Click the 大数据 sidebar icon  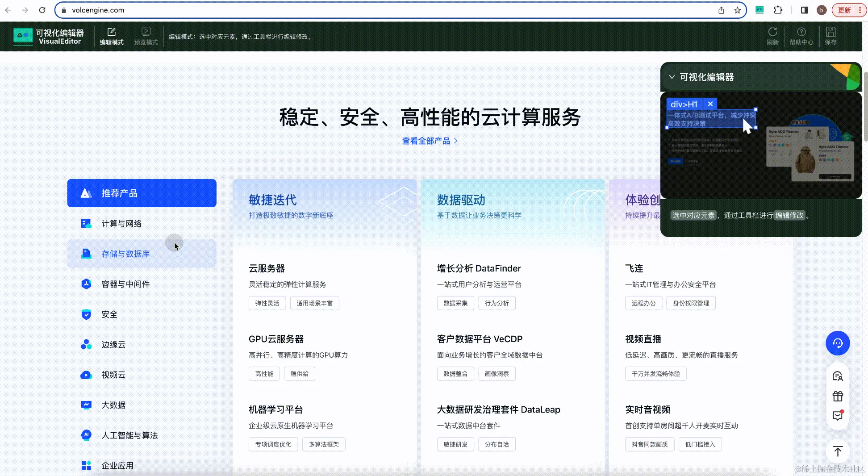pyautogui.click(x=86, y=405)
